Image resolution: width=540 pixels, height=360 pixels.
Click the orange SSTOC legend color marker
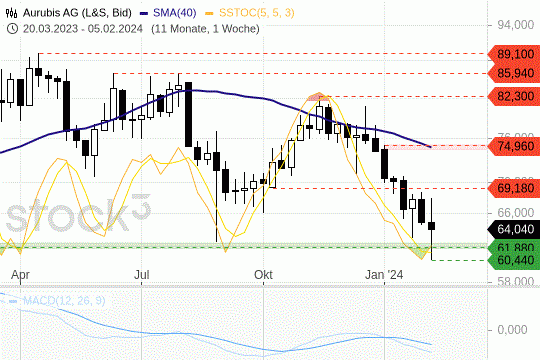pos(209,14)
